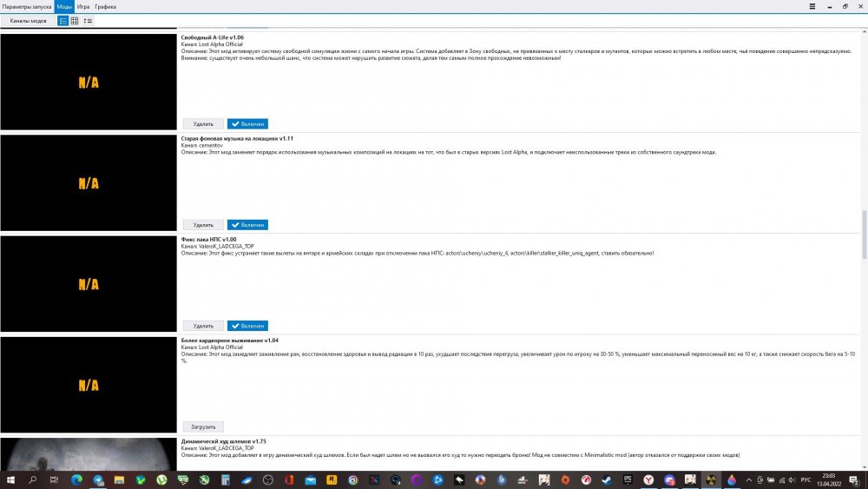Open taskbar search
The image size is (868, 489).
pyautogui.click(x=32, y=479)
